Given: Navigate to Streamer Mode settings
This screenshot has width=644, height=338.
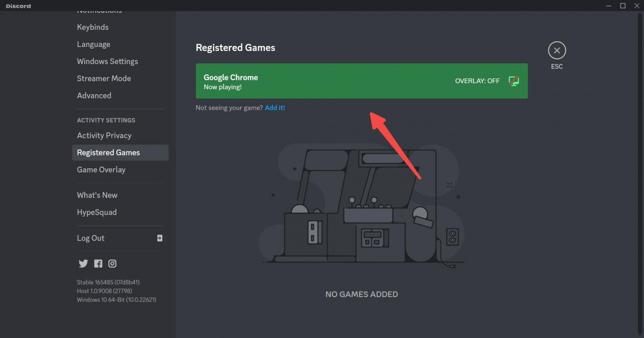Looking at the screenshot, I should click(x=104, y=78).
